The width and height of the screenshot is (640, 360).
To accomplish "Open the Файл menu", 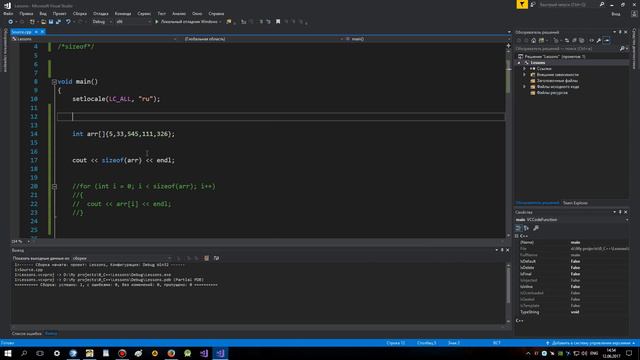I will tap(8, 13).
